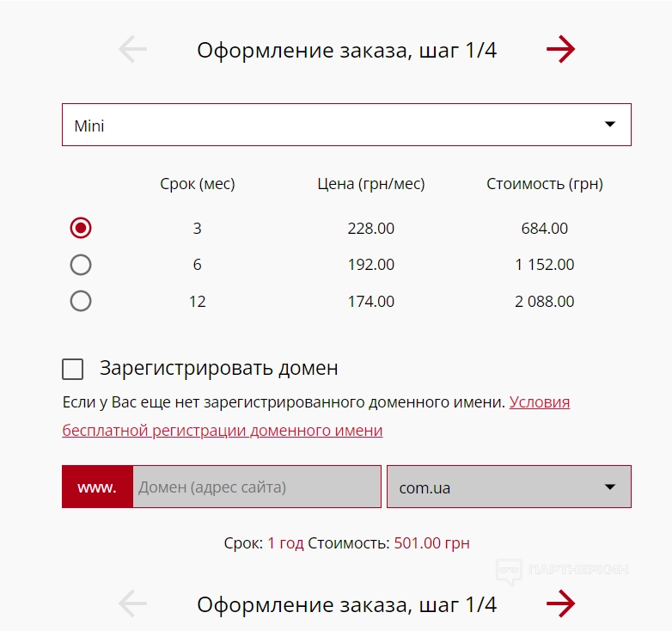This screenshot has height=631, width=672.
Task: Expand the com.ua domain zone dropdown
Action: (x=509, y=487)
